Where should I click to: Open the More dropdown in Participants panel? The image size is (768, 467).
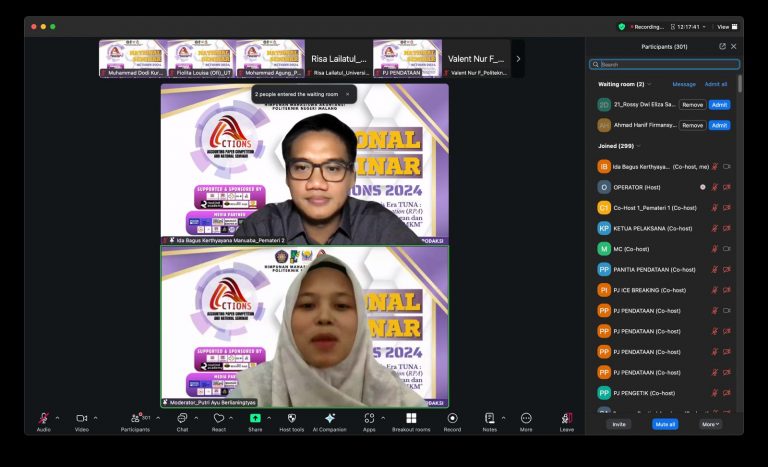coord(710,424)
